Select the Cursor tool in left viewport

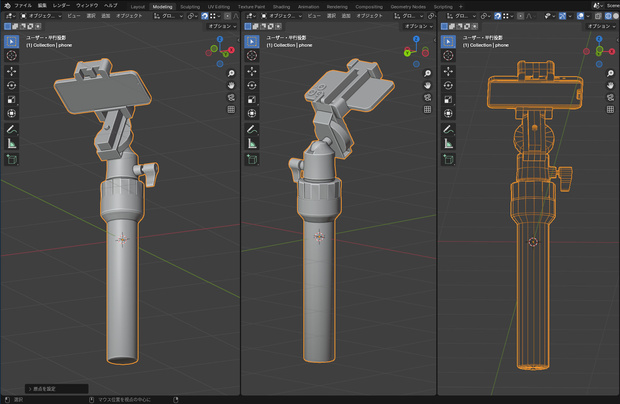[11, 55]
